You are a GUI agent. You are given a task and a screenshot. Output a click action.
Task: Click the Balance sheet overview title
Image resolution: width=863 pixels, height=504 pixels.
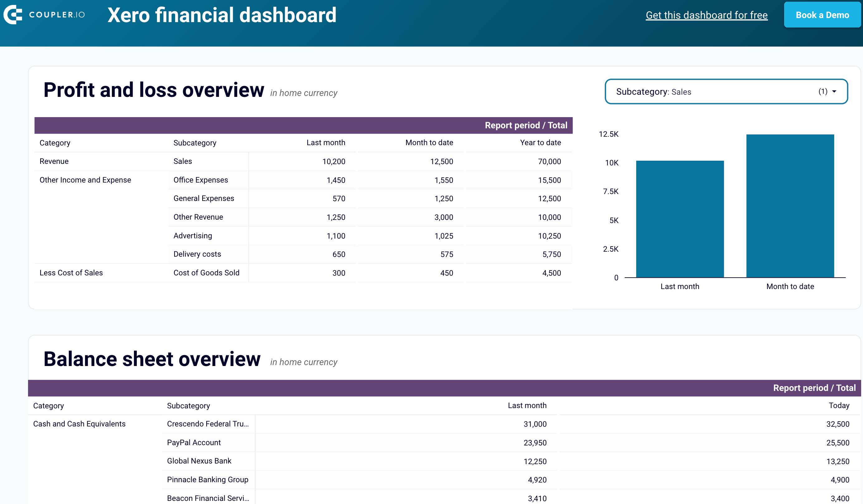point(152,359)
